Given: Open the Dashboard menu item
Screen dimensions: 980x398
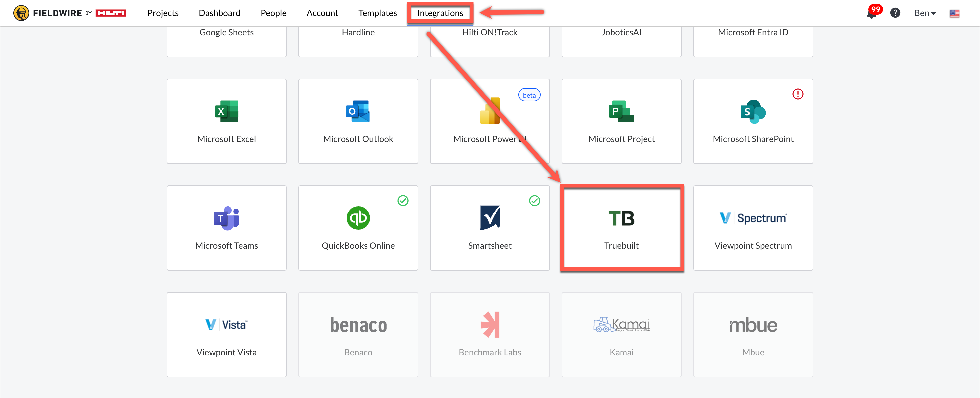Looking at the screenshot, I should (x=219, y=13).
